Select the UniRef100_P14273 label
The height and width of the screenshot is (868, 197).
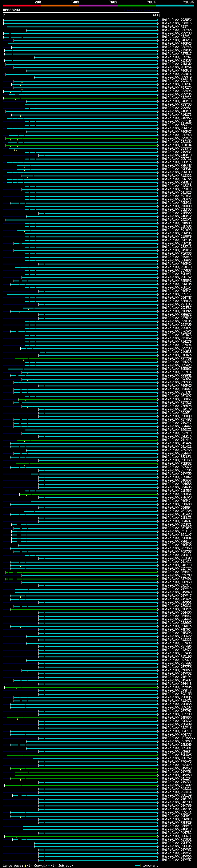176,115
